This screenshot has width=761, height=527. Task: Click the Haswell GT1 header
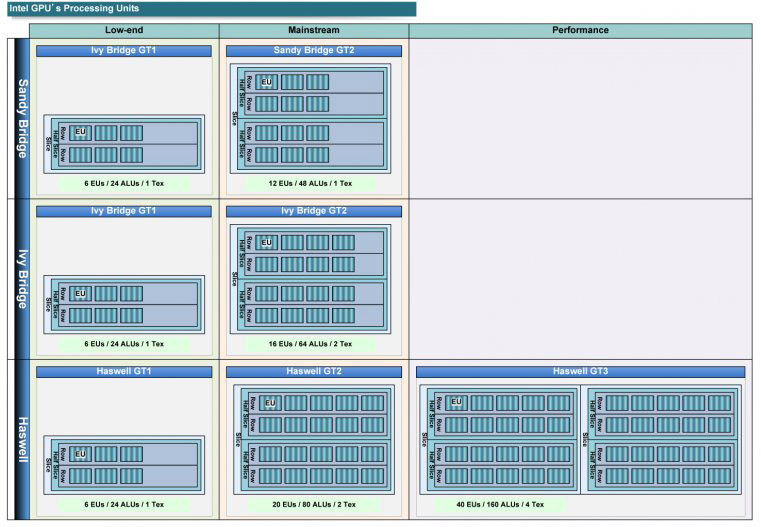[x=124, y=371]
